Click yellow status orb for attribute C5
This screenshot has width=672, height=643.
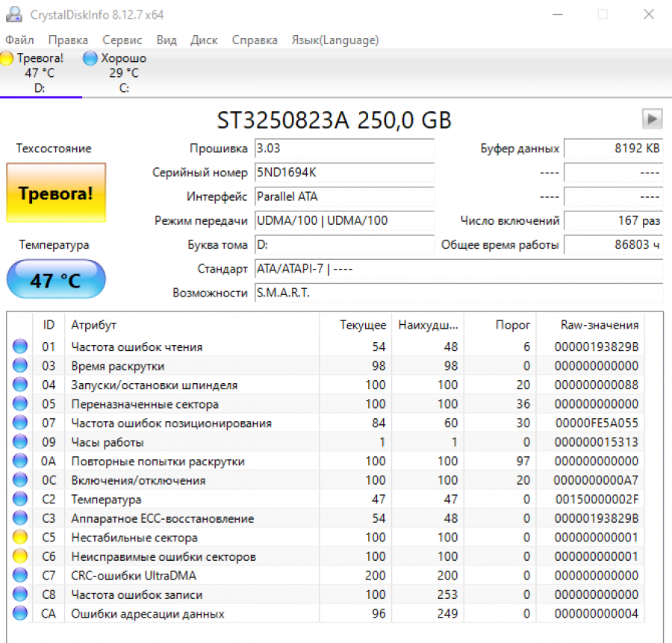[x=20, y=538]
